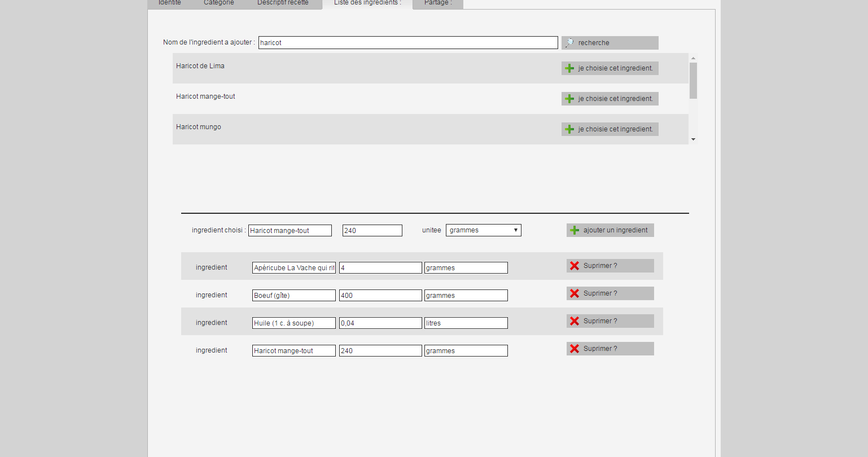The image size is (868, 457).
Task: Click 'Suprimer ?' label on last Haricot row
Action: (600, 349)
